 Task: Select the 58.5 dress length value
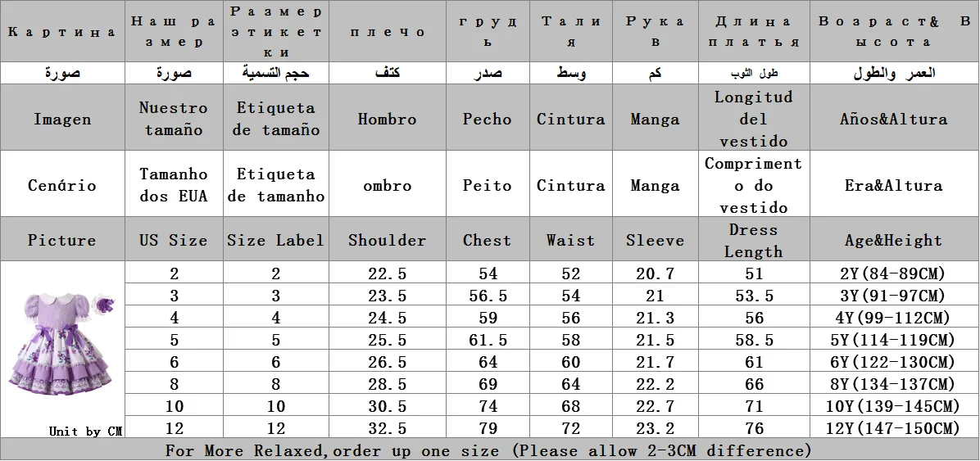coord(753,340)
